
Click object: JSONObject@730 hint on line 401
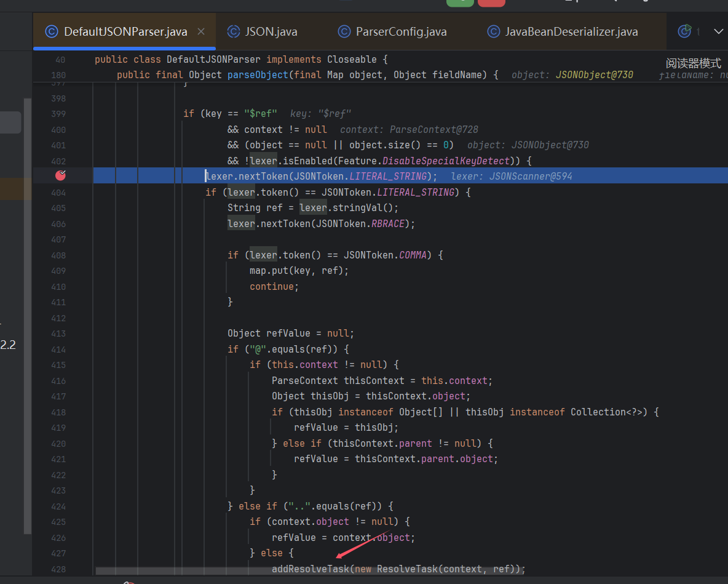pyautogui.click(x=528, y=145)
